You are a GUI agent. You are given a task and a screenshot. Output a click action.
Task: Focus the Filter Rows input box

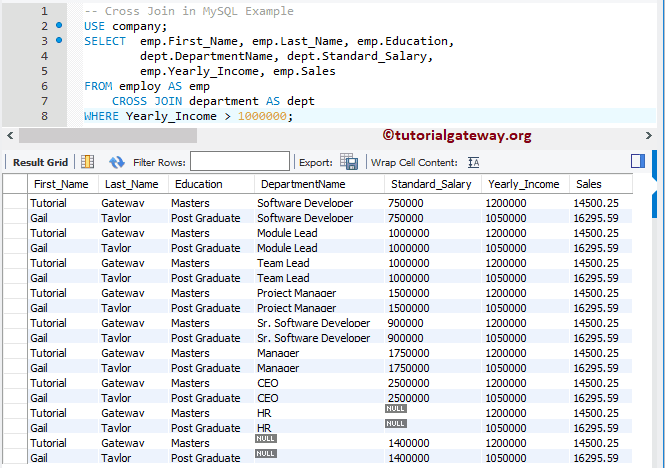(x=240, y=162)
